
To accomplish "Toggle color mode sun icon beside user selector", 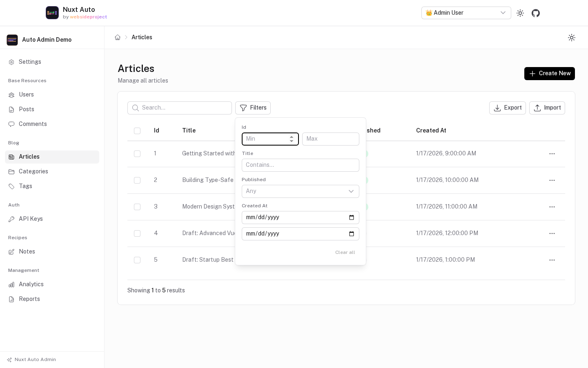I will coord(520,13).
